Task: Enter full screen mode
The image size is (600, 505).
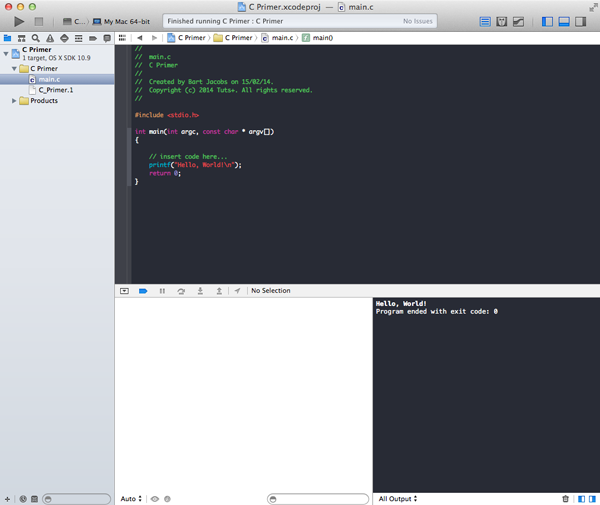Action: coord(593,7)
